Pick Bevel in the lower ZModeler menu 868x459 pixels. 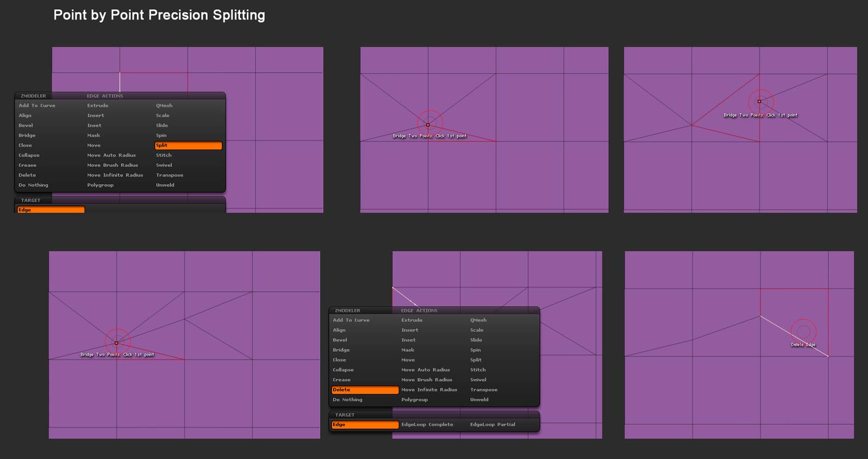(x=340, y=340)
